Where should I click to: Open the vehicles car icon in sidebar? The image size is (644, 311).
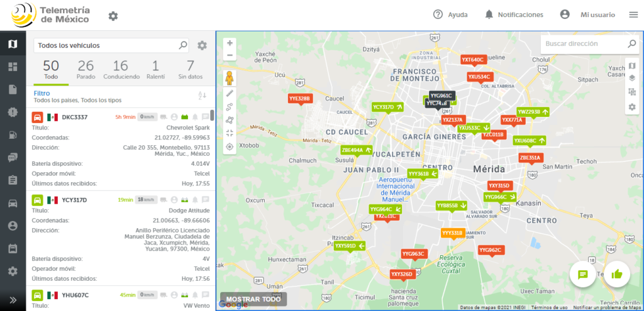pos(13,203)
